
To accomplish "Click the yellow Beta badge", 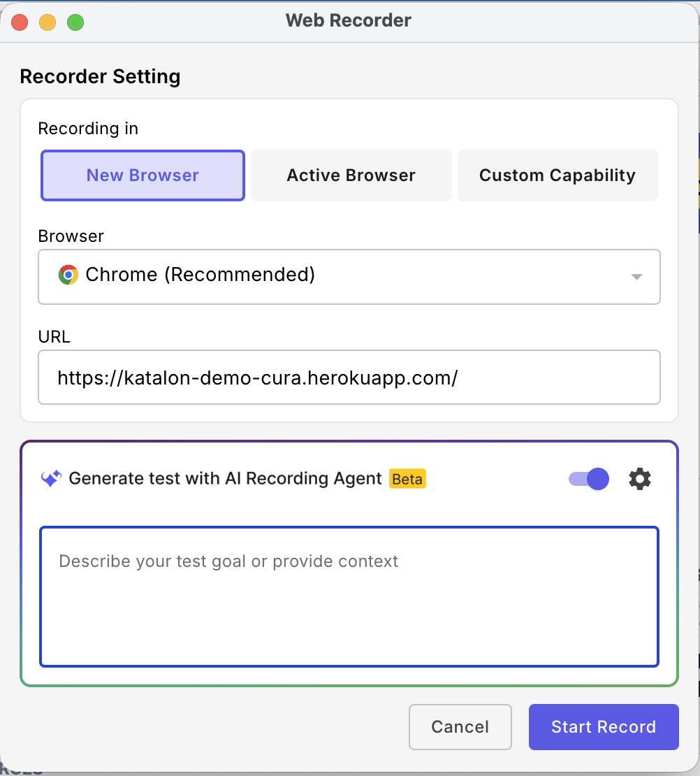I will 407,478.
